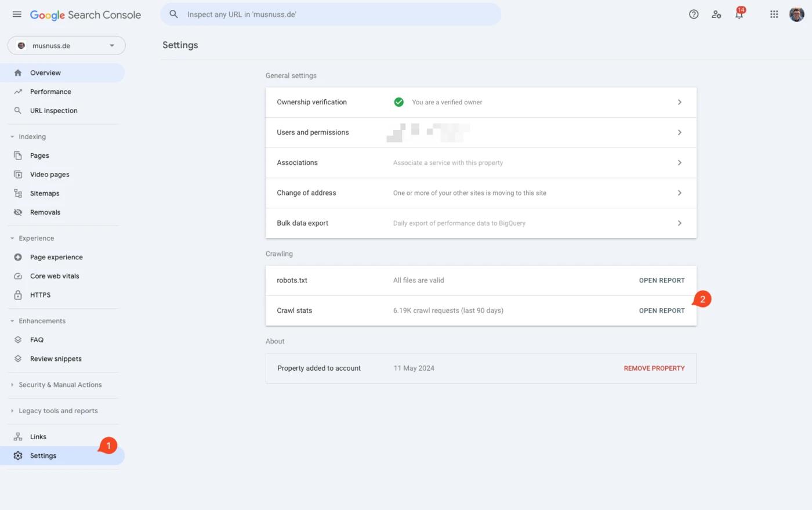Open Bulk data export row chevron

coord(680,223)
